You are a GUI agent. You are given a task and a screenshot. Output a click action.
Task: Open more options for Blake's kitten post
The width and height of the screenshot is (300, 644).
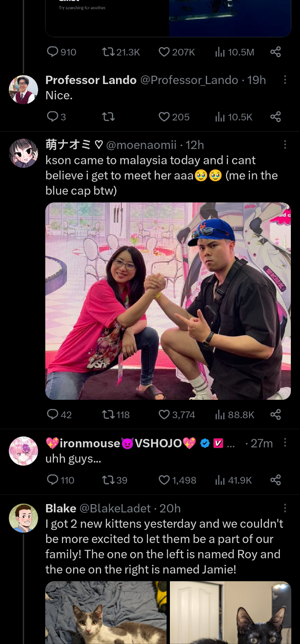coord(285,508)
